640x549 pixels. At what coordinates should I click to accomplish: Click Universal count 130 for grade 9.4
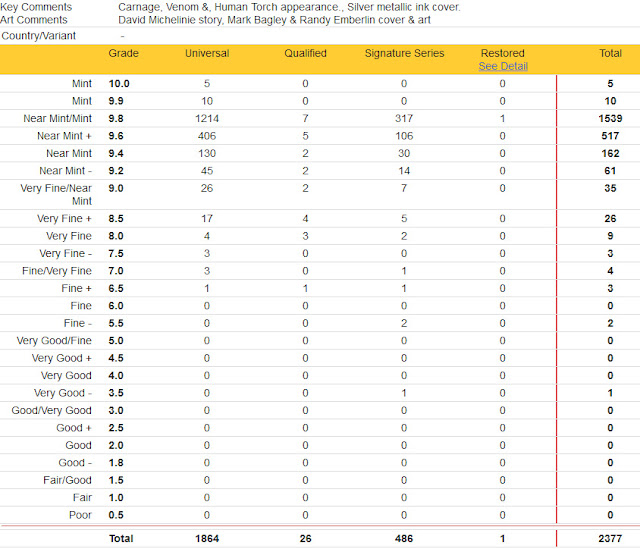click(207, 153)
